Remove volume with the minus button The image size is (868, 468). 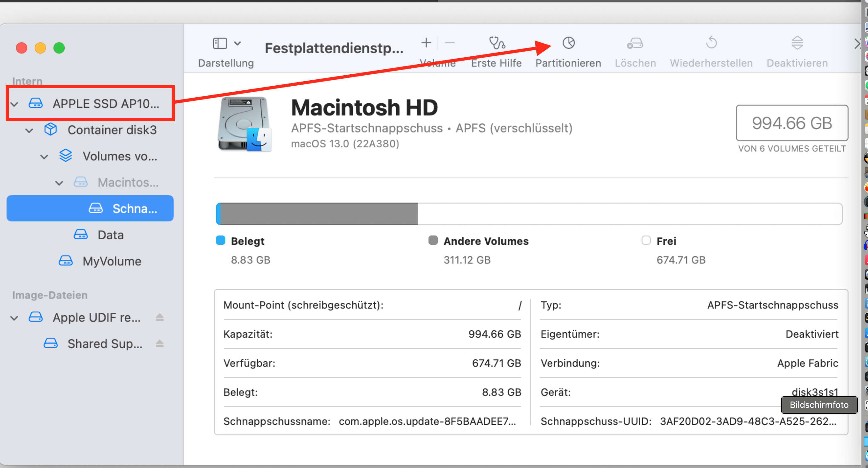pos(449,43)
